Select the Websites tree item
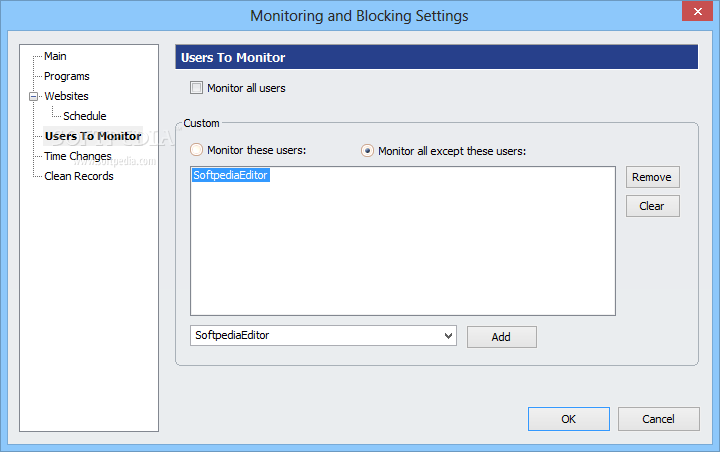Image resolution: width=720 pixels, height=452 pixels. (66, 96)
